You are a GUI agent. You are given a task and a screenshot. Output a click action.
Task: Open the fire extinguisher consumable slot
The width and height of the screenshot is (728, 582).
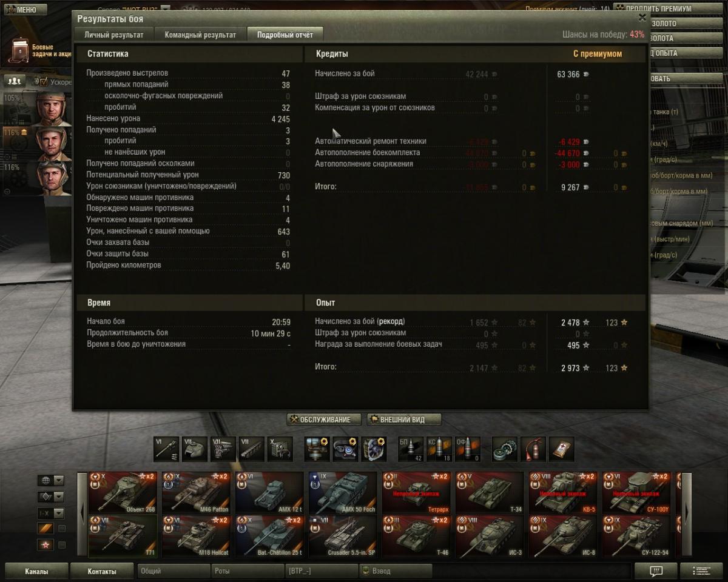click(x=533, y=449)
